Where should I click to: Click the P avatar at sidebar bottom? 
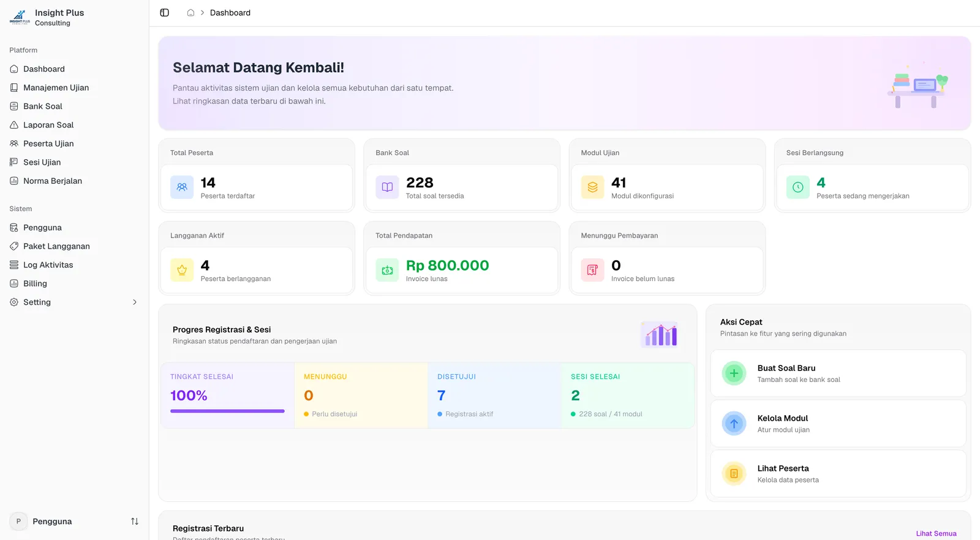18,522
